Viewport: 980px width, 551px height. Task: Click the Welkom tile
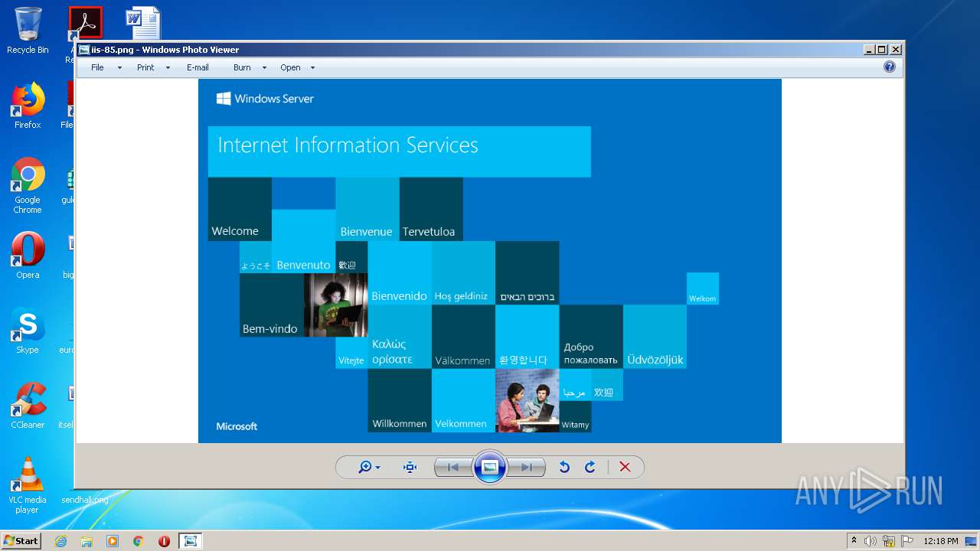pyautogui.click(x=703, y=289)
